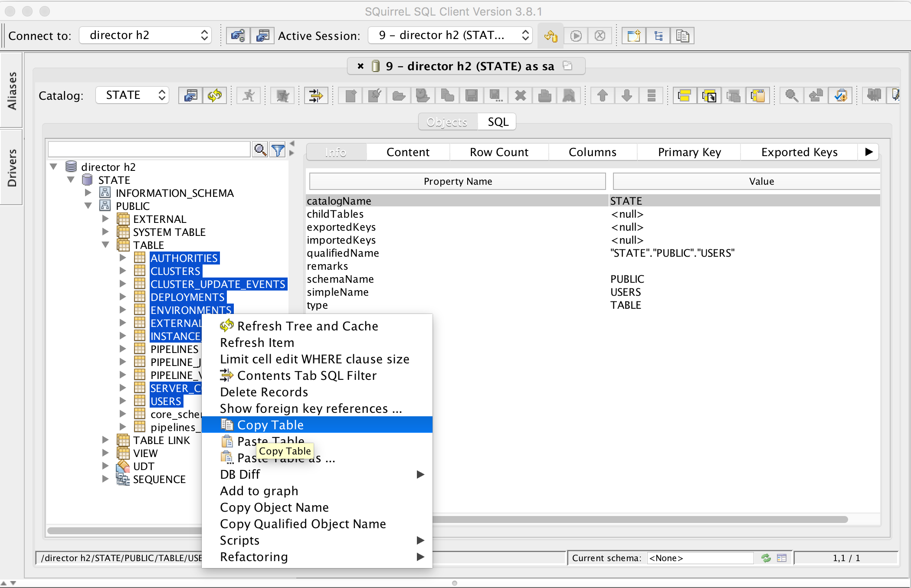Image resolution: width=911 pixels, height=588 pixels.
Task: Expand the SYSTEM TABLE node
Action: click(105, 232)
